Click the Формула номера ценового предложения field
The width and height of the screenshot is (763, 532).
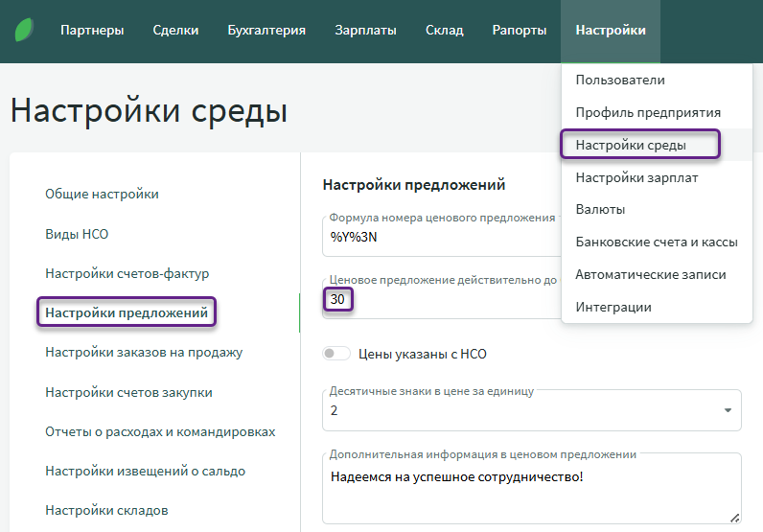coord(441,238)
